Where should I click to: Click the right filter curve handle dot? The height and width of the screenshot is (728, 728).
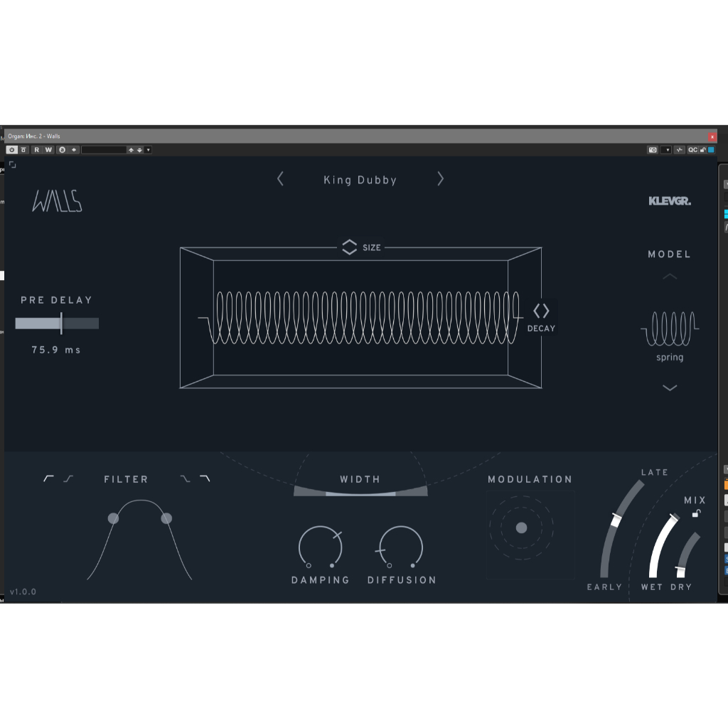[166, 518]
